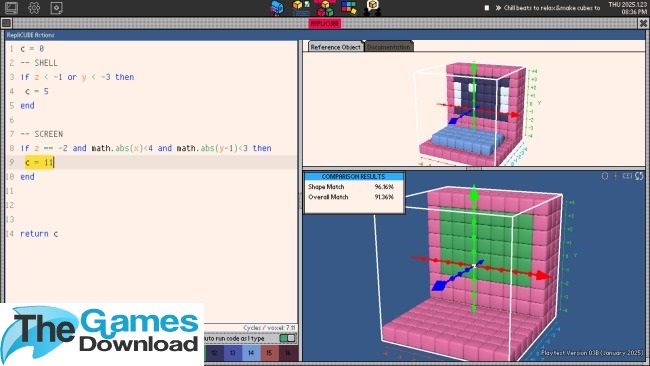
Task: Select color swatch 14
Action: [251, 353]
